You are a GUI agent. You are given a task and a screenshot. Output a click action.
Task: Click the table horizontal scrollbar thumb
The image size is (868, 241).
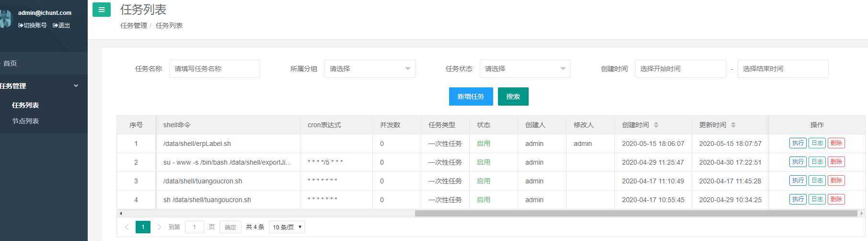point(636,213)
